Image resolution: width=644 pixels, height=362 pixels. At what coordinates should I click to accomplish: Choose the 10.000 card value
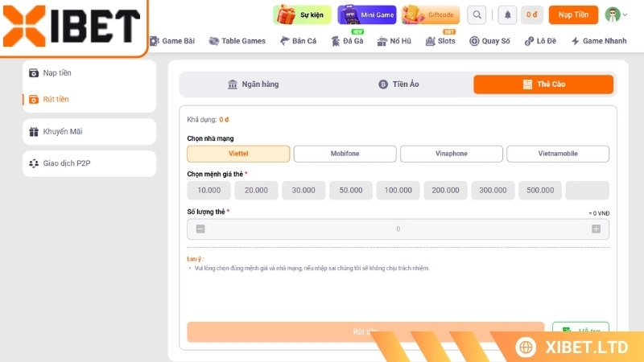click(x=208, y=191)
